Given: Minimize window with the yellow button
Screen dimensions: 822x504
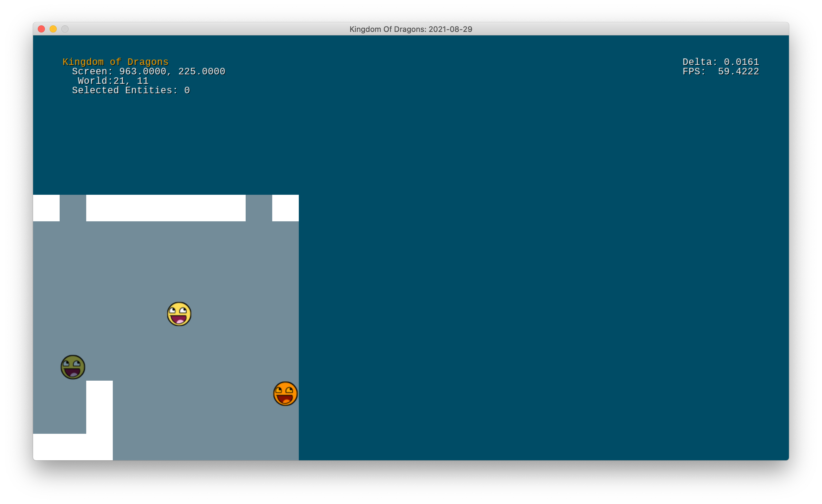Looking at the screenshot, I should tap(53, 29).
